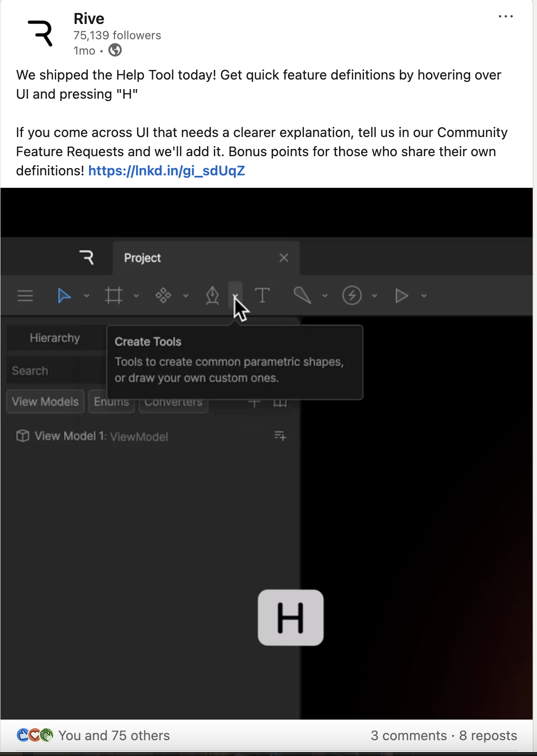Expand the Select tool dropdown
The image size is (537, 756).
[x=87, y=296]
